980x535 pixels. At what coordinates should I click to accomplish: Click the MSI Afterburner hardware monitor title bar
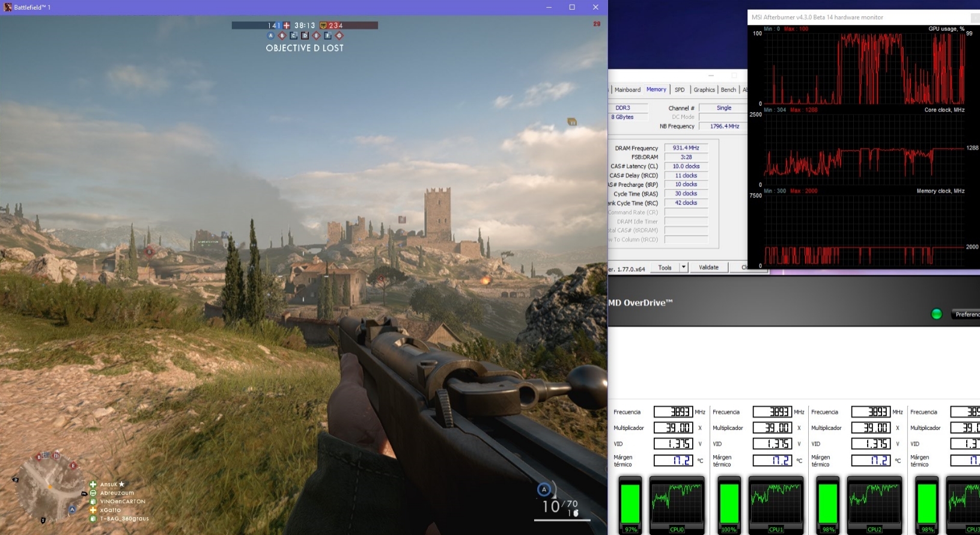click(864, 17)
